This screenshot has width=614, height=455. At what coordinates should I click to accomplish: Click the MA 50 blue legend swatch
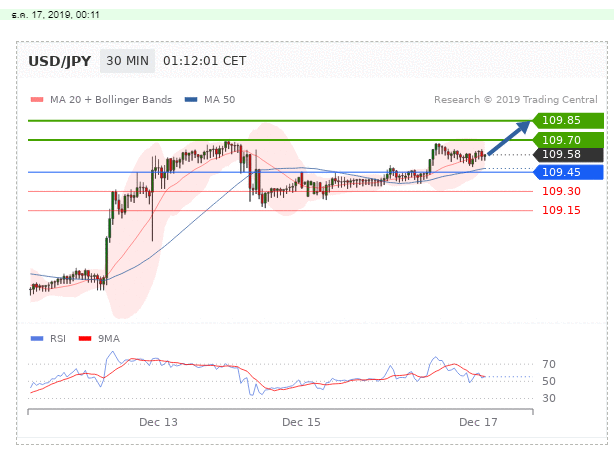(x=191, y=99)
